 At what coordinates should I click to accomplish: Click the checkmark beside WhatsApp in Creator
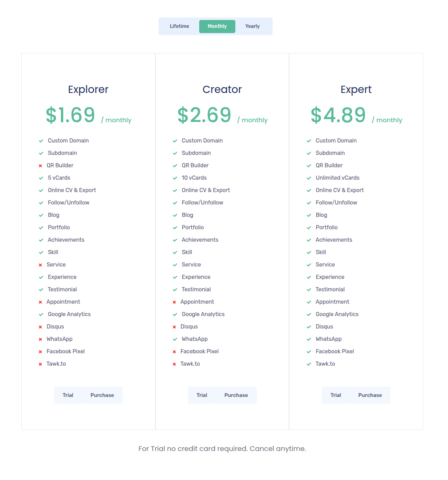[174, 339]
